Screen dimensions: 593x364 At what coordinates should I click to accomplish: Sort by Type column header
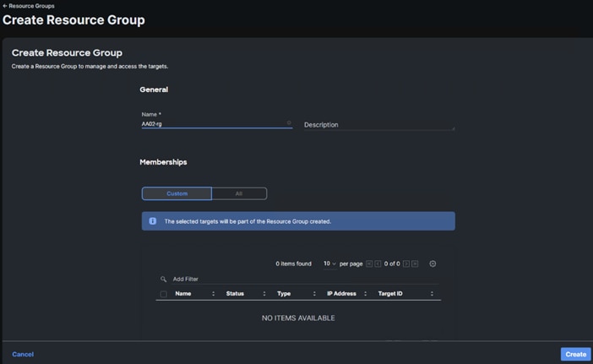(284, 294)
